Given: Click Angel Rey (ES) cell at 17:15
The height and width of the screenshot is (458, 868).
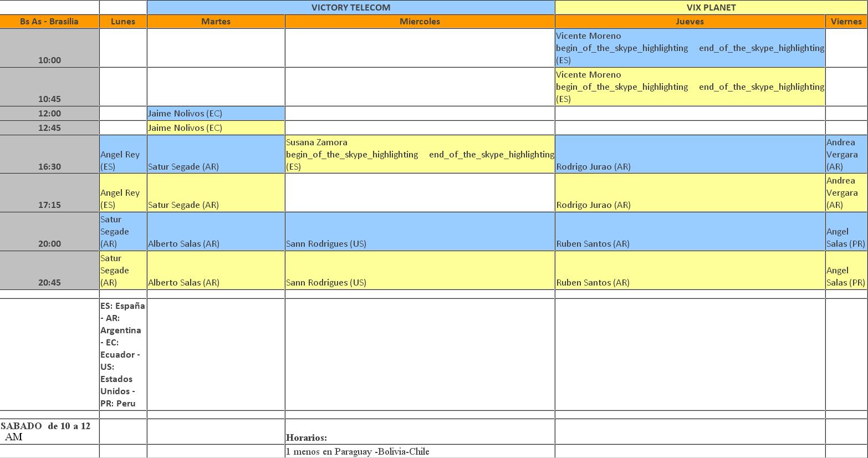Looking at the screenshot, I should (x=123, y=192).
